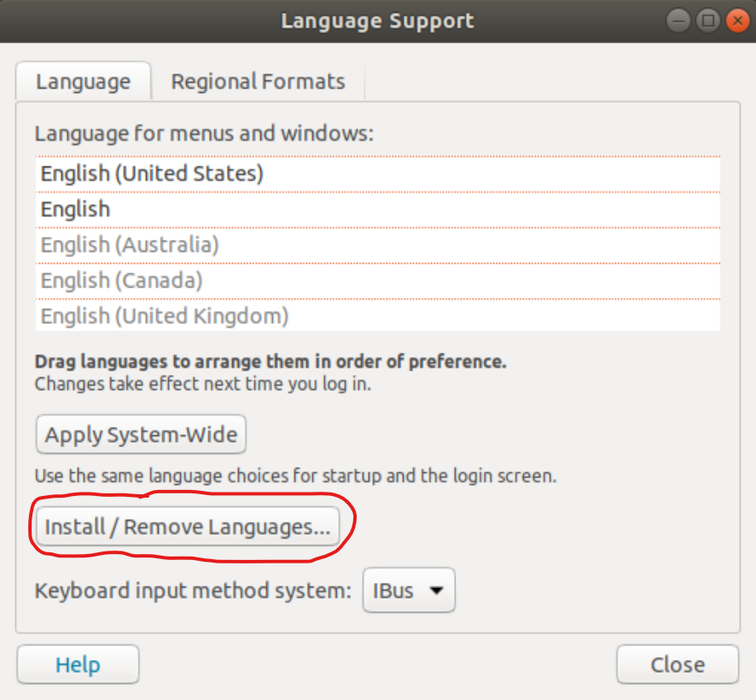Minimize the Language Support window
The image size is (756, 700).
click(x=678, y=20)
